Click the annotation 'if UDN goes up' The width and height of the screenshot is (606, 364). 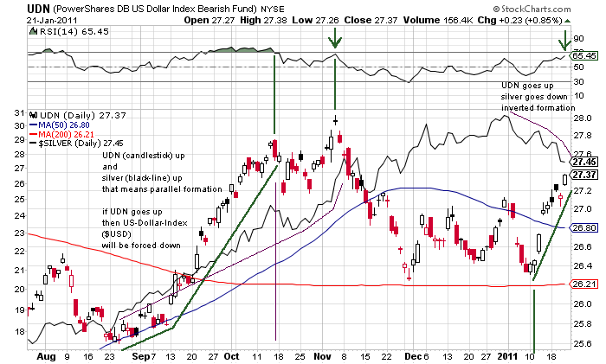[x=132, y=212]
